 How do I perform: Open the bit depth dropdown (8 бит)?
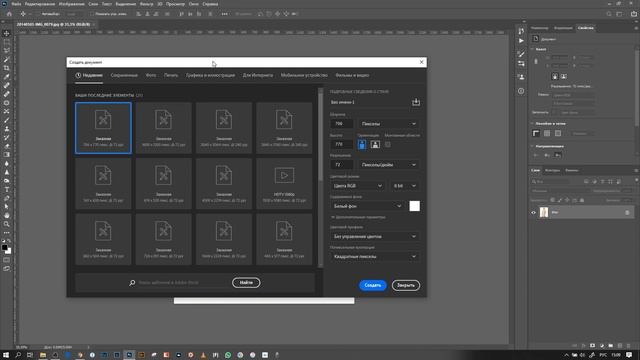pyautogui.click(x=404, y=186)
